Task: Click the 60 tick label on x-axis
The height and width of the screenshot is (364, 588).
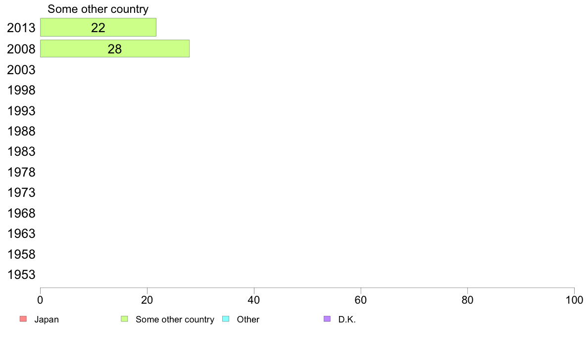Action: 361,300
